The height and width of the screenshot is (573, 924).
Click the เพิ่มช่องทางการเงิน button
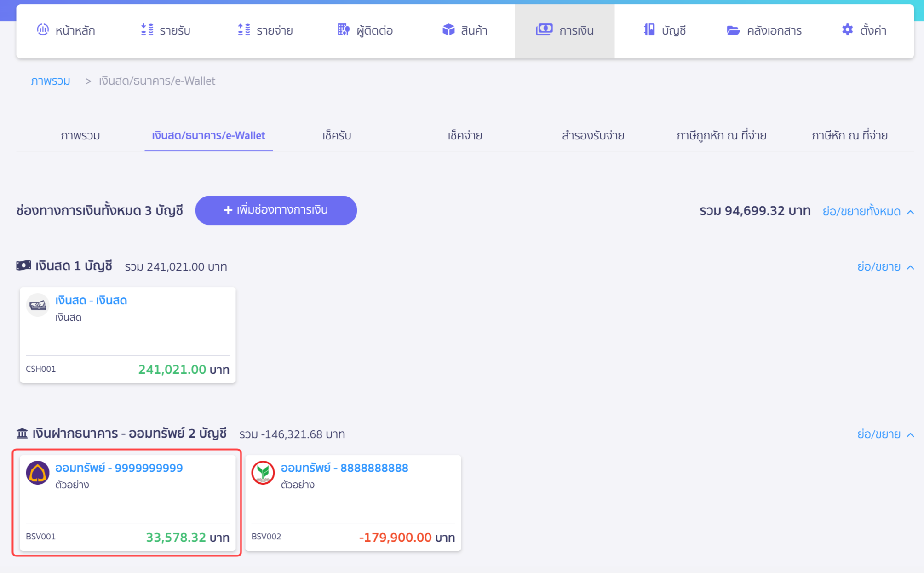pyautogui.click(x=276, y=210)
